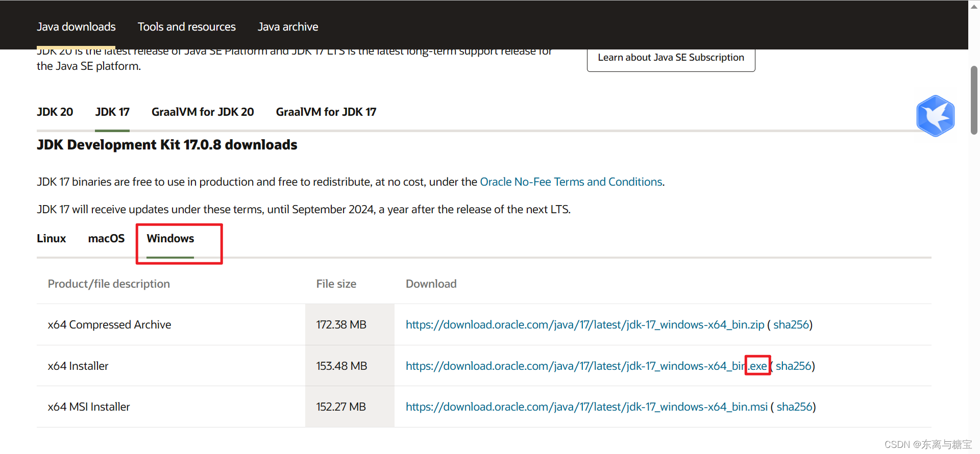Switch to GraalVM for JDK 17 tab
The image size is (980, 454).
[326, 112]
